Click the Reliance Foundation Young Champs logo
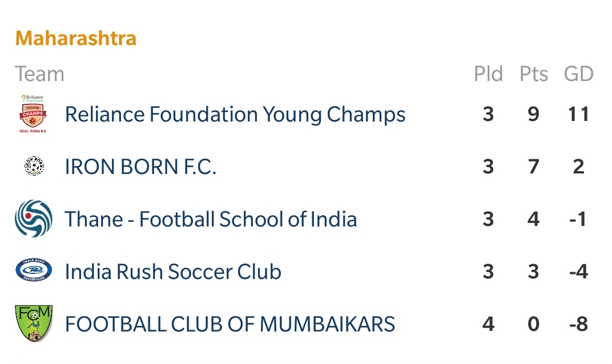This screenshot has width=612, height=364. (33, 114)
